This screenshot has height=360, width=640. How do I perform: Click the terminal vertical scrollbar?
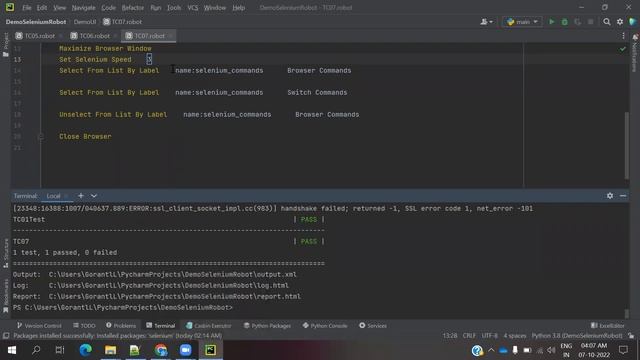point(627,313)
